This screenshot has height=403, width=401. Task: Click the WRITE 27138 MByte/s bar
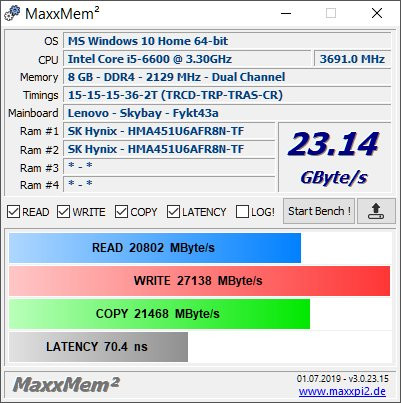[x=199, y=281]
